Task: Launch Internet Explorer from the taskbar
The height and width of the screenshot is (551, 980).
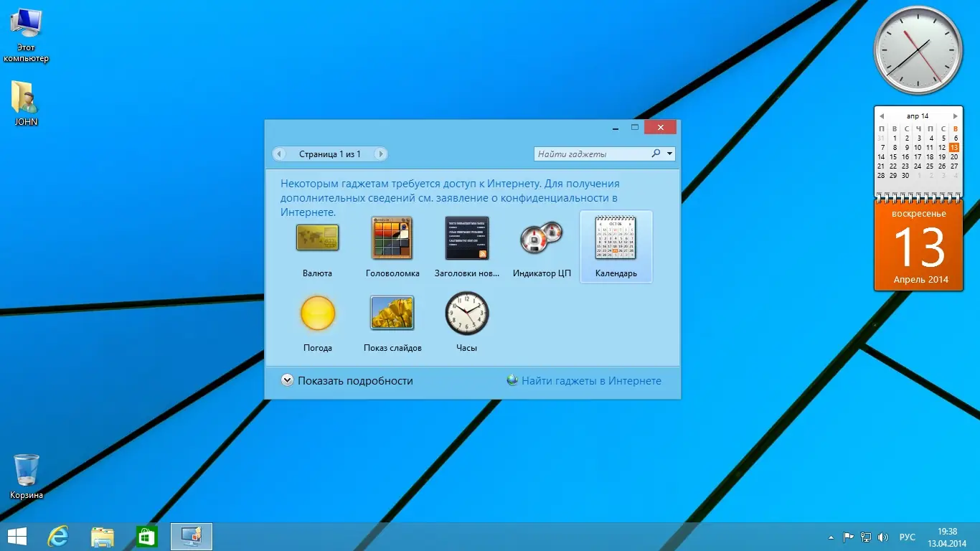Action: coord(59,536)
